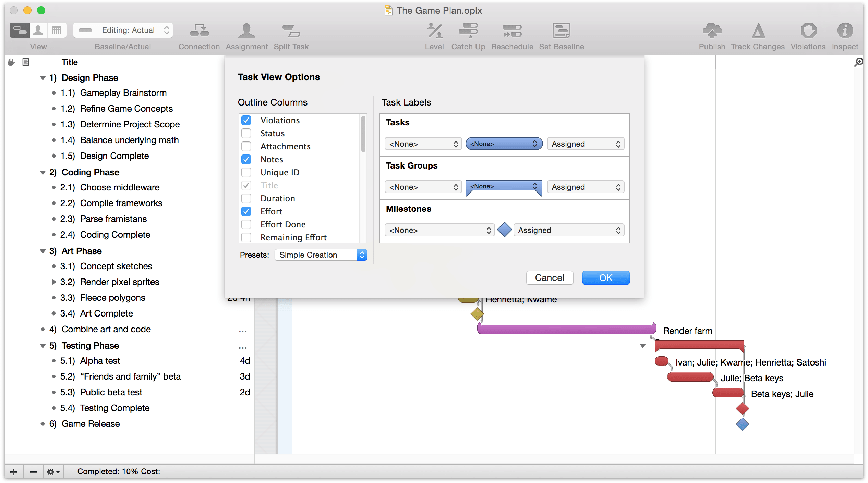The width and height of the screenshot is (868, 483).
Task: Click OK to apply Task View Options
Action: point(605,277)
